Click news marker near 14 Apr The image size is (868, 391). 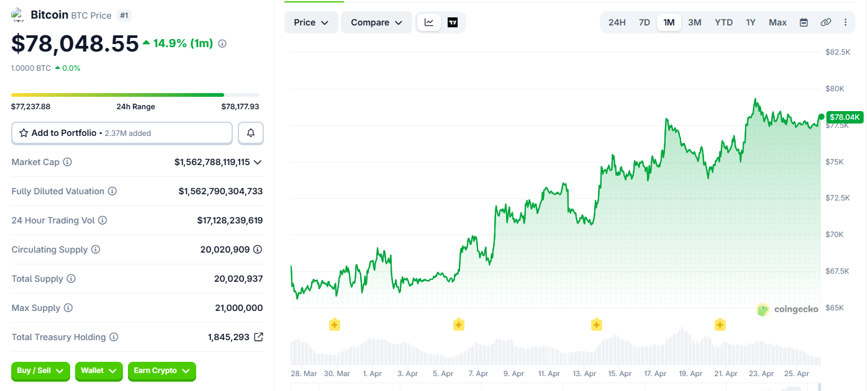coord(597,324)
